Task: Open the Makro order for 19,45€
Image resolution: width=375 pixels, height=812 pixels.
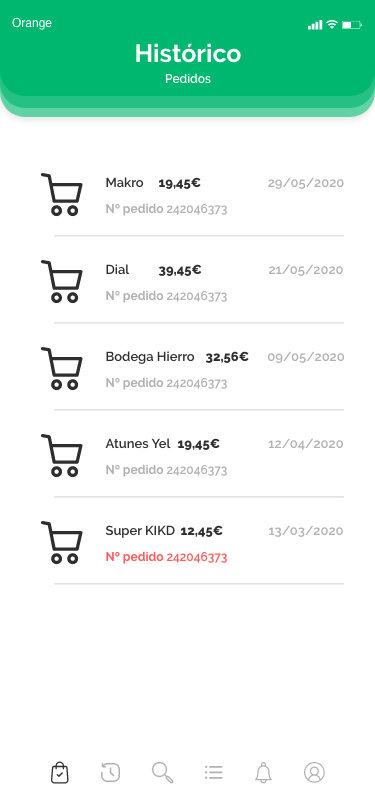Action: point(192,195)
